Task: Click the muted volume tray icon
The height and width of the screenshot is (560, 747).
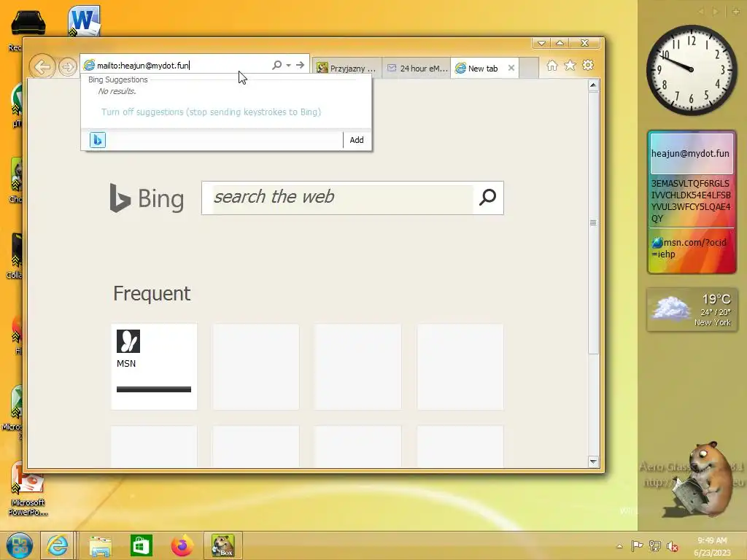Action: [x=672, y=546]
